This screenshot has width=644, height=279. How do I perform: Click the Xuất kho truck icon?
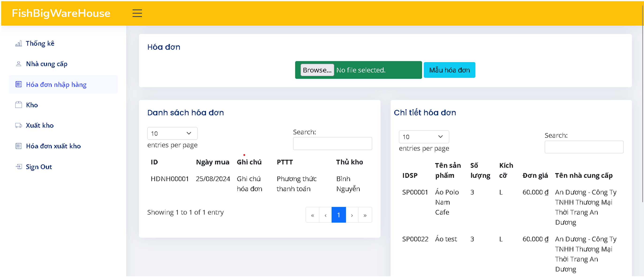point(19,125)
